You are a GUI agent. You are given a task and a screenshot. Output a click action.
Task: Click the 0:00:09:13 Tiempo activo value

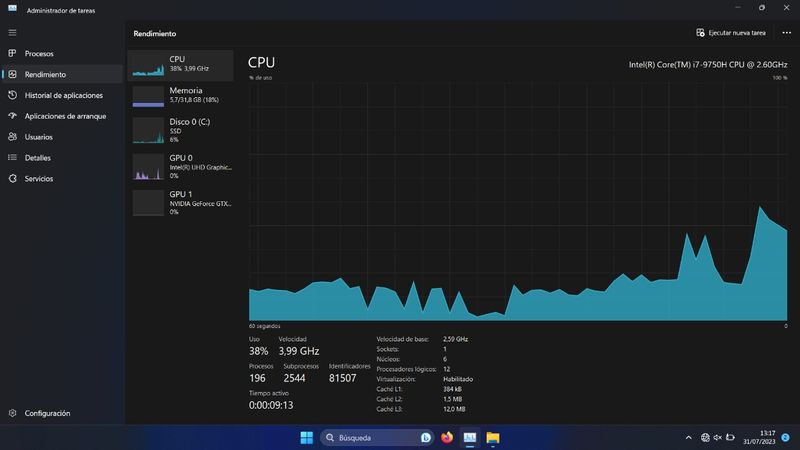point(271,405)
